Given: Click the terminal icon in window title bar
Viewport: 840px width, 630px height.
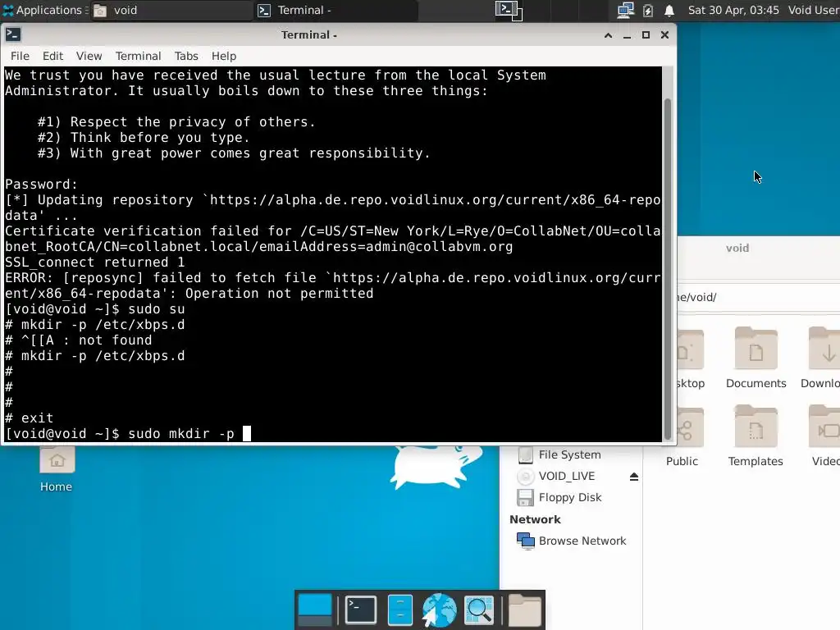Looking at the screenshot, I should (x=13, y=34).
